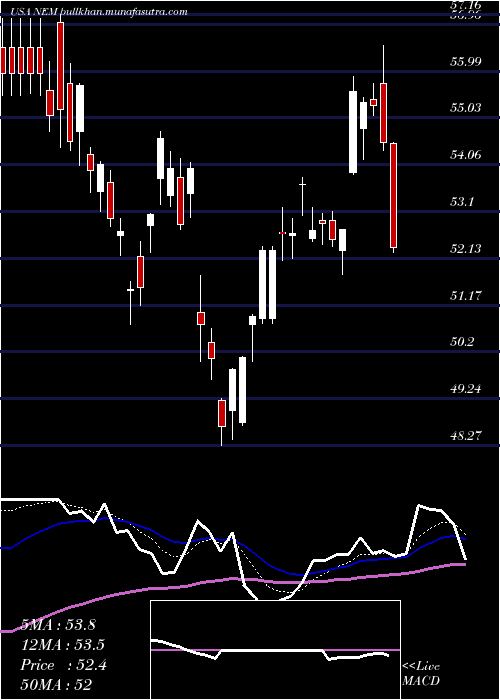Select the 54.06 price axis label
Screen dimensions: 500x700
[465, 155]
